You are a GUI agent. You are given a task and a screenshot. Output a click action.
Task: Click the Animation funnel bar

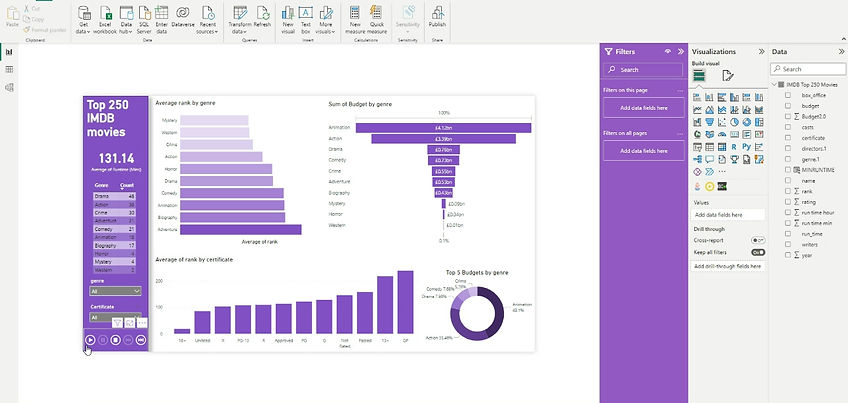tap(443, 128)
